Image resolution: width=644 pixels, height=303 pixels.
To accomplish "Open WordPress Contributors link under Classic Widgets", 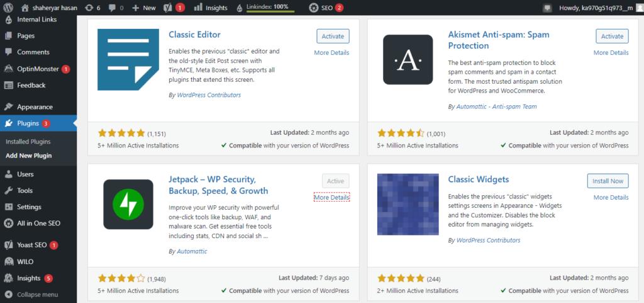I will click(x=488, y=240).
